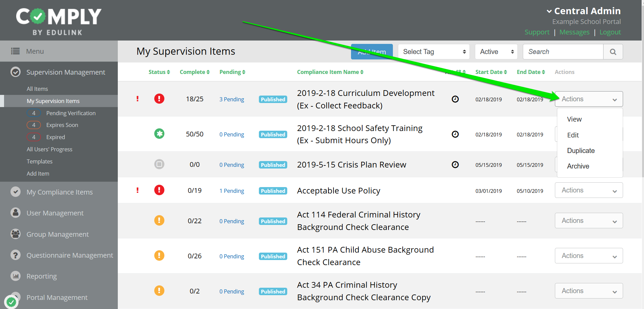Sort by Start Date column
The image size is (644, 309).
[x=491, y=72]
